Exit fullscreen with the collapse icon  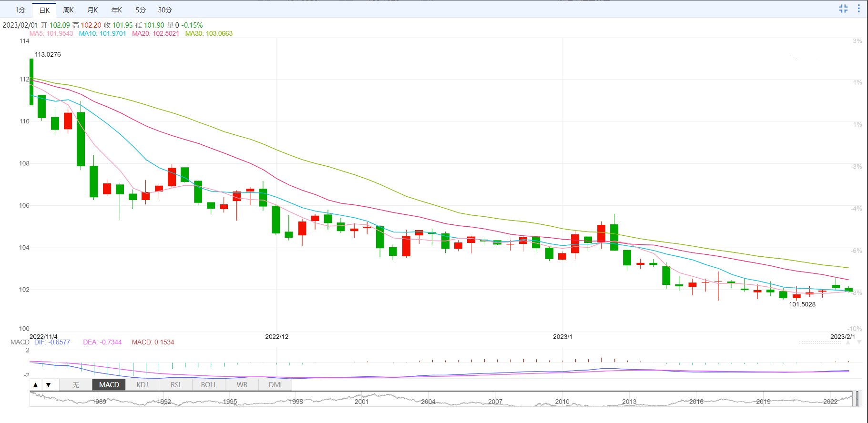tap(843, 9)
